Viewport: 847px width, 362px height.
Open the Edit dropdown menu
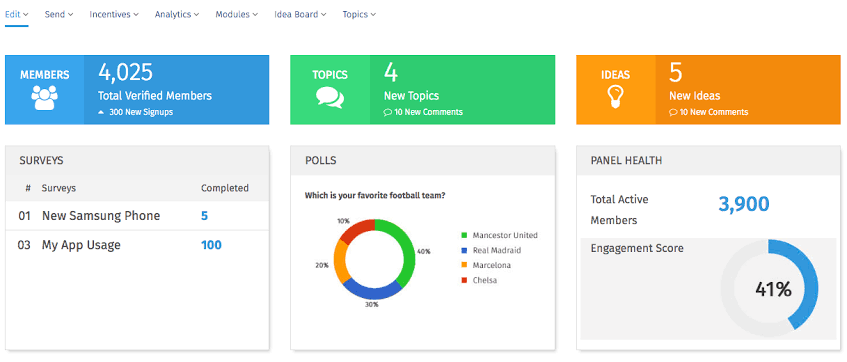click(x=17, y=15)
